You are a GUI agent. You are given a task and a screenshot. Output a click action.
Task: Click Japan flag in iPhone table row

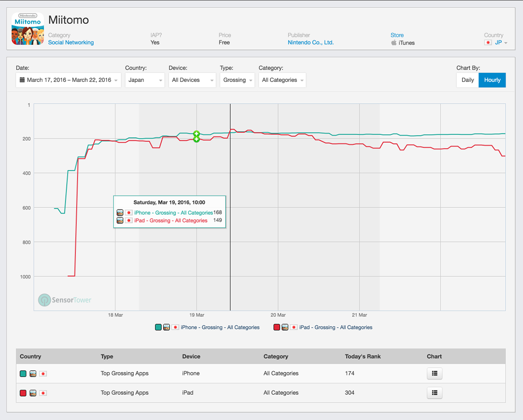[x=43, y=374]
